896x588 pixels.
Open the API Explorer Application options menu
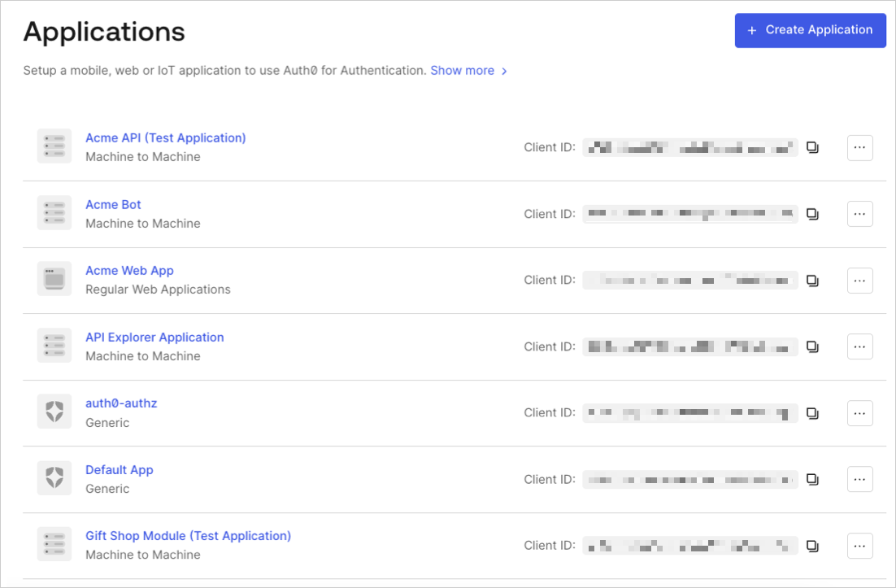[x=859, y=346]
